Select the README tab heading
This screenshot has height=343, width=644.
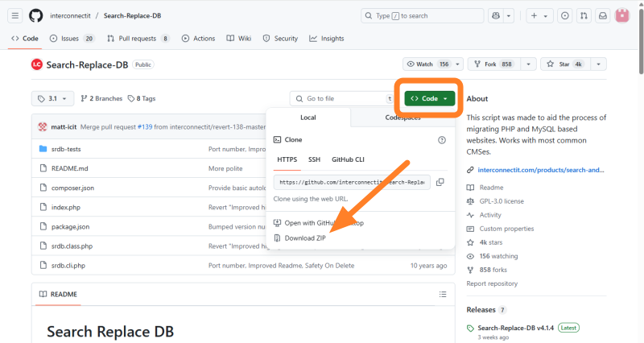(58, 294)
